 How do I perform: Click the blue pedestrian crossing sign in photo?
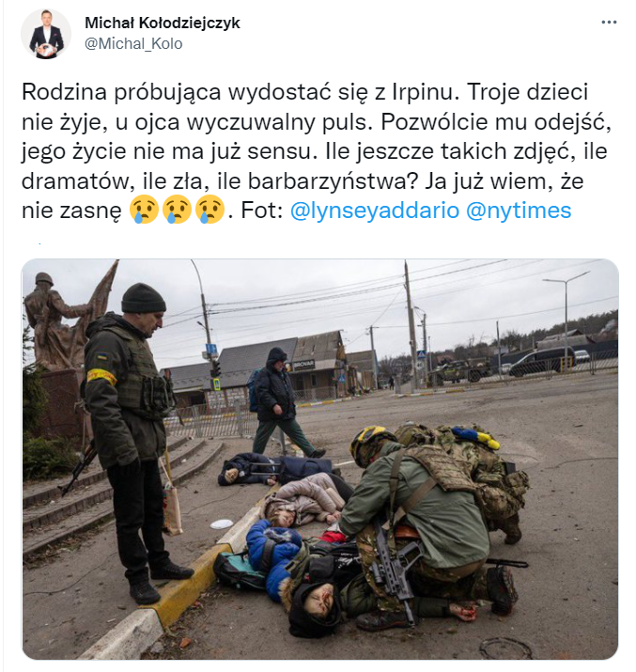423,355
